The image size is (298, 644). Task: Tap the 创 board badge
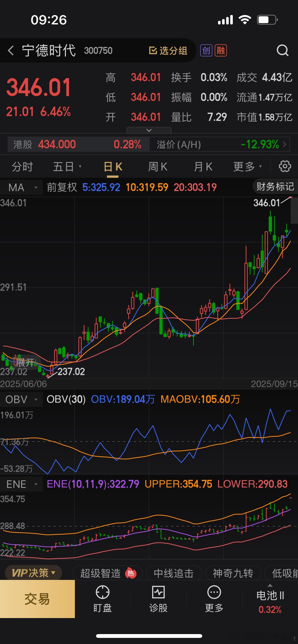point(206,50)
